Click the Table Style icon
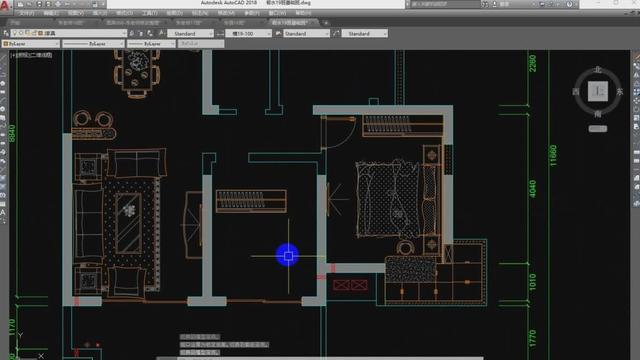Screen dimensions: 640x360 tap(278, 33)
